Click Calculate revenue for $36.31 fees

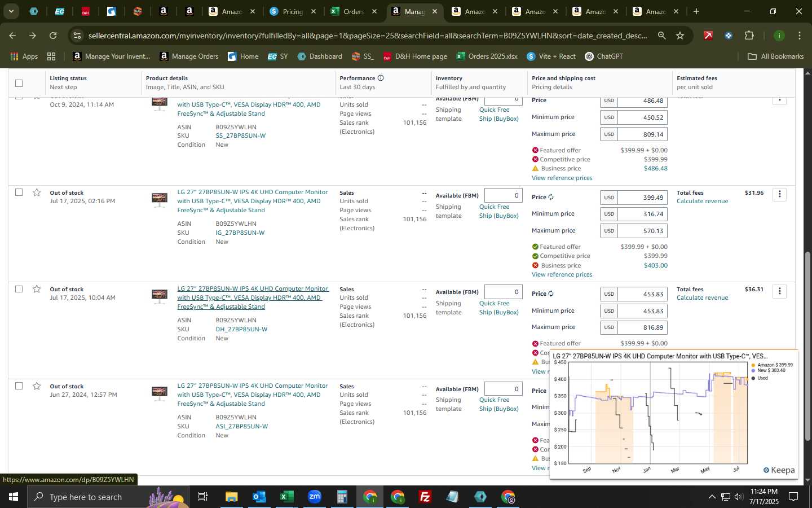[x=702, y=298]
